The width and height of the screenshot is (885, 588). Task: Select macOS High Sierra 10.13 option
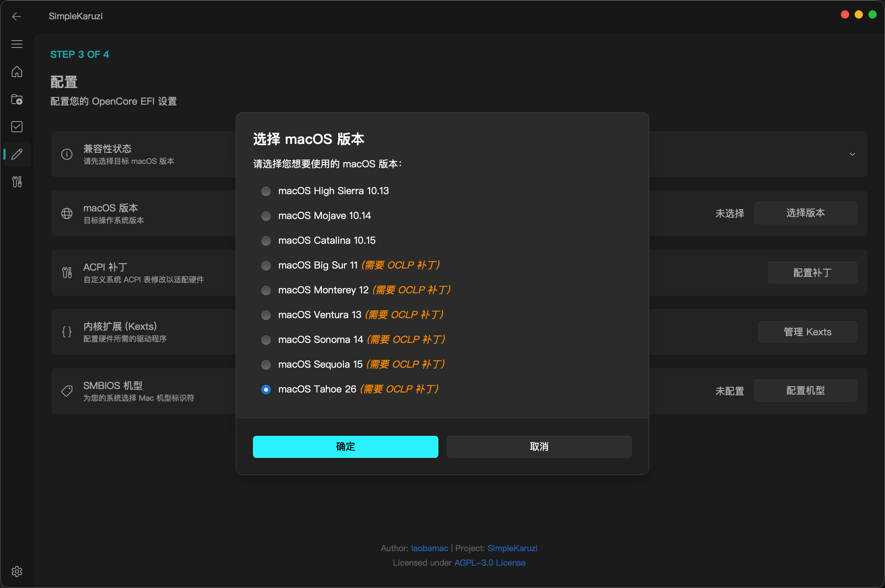[x=266, y=191]
